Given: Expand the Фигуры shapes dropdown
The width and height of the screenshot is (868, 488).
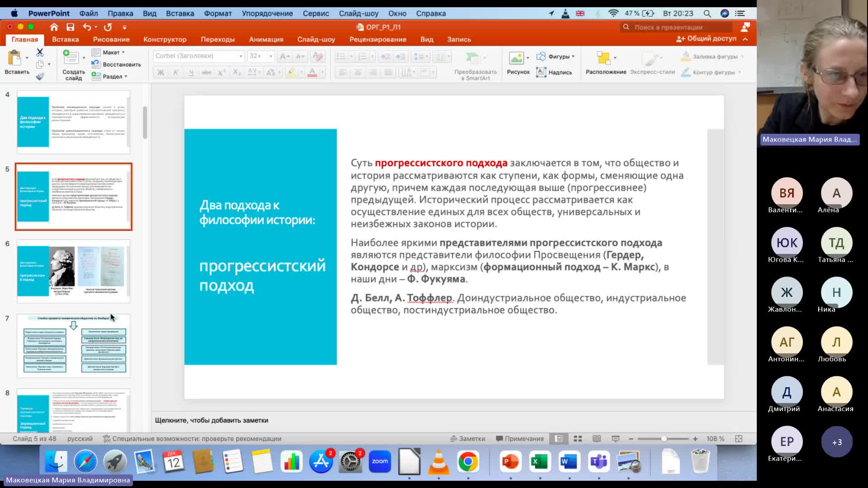Looking at the screenshot, I should click(573, 56).
